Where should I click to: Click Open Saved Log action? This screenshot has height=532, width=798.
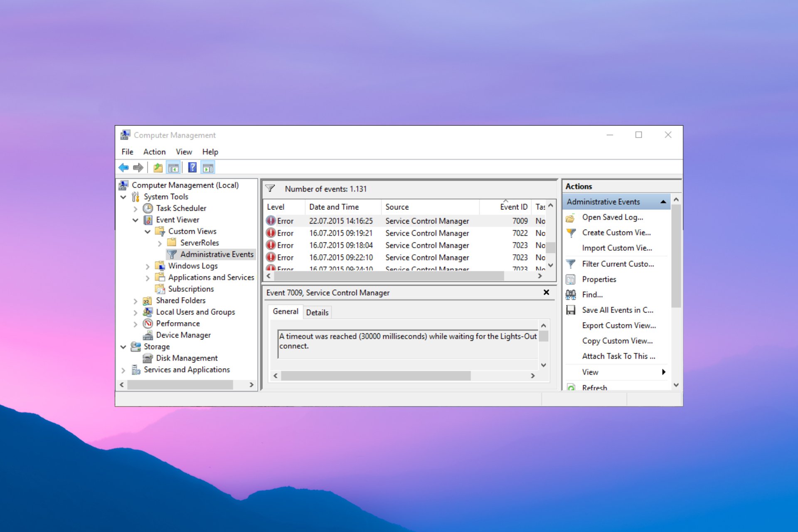(612, 217)
